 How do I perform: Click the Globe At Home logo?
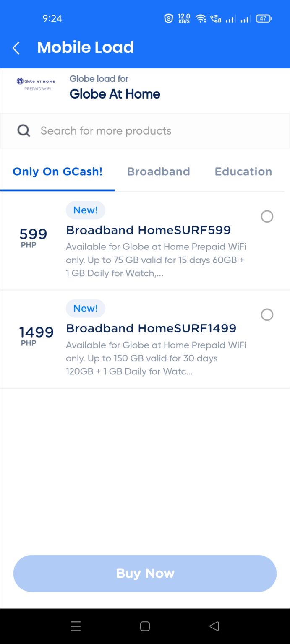point(36,83)
